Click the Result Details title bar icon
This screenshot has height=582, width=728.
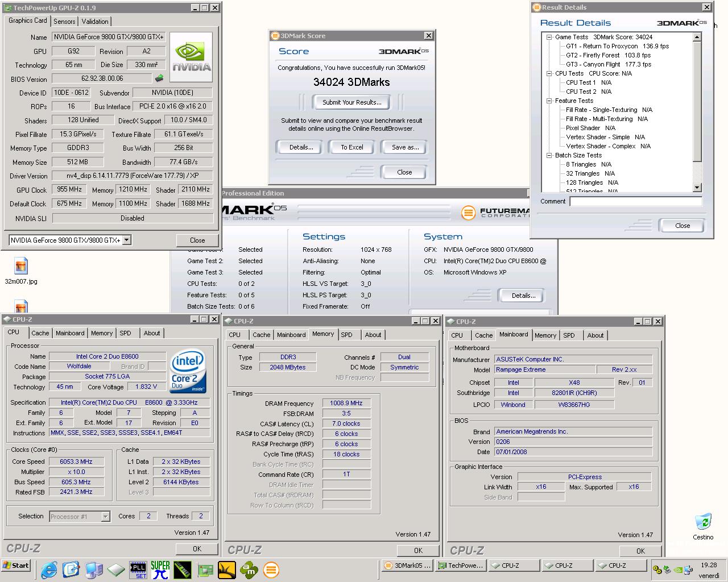(537, 7)
